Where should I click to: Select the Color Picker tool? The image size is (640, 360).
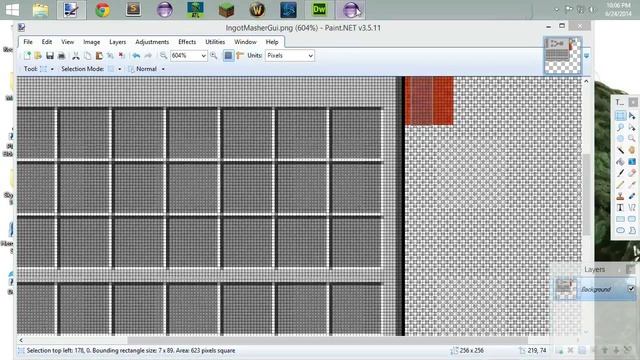pyautogui.click(x=632, y=184)
